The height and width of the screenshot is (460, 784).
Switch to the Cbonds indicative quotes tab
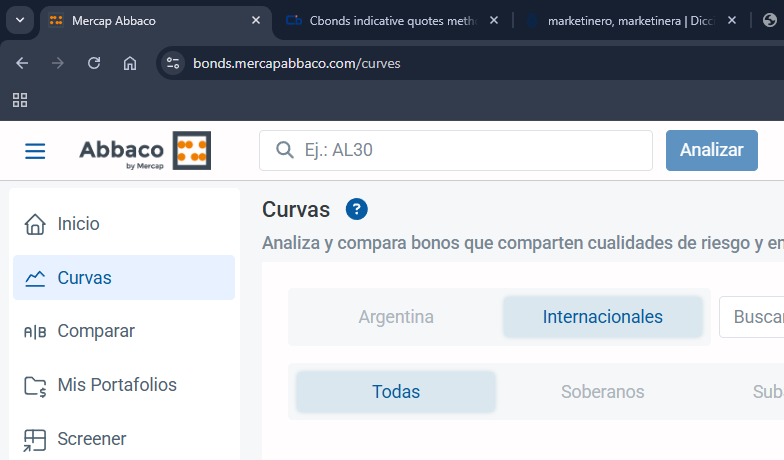[392, 21]
